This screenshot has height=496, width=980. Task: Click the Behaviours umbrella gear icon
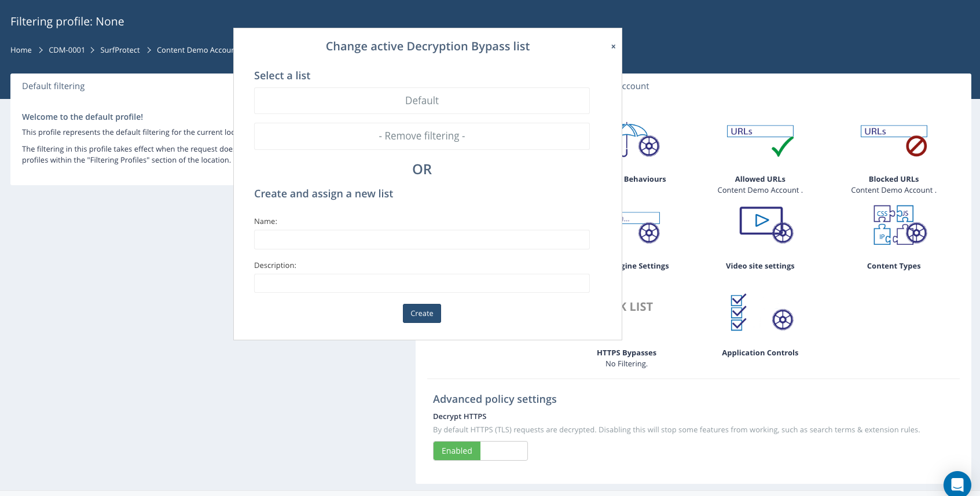[x=648, y=145]
